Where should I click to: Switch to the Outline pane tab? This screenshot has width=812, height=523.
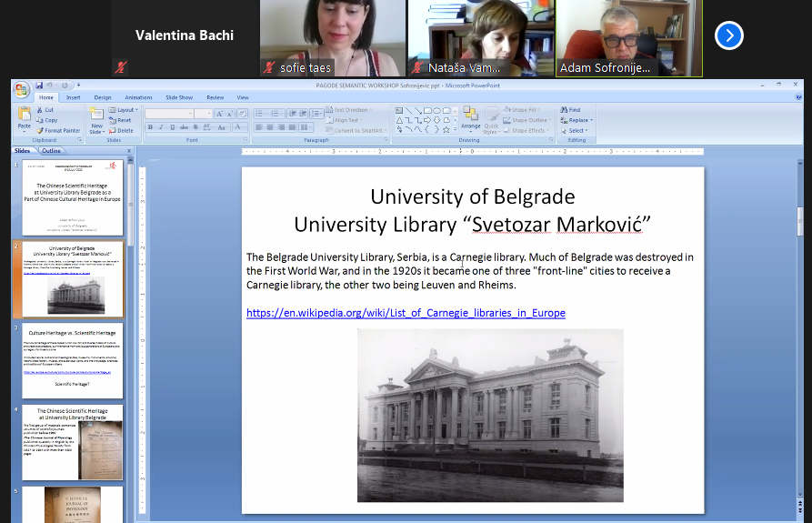click(x=51, y=151)
